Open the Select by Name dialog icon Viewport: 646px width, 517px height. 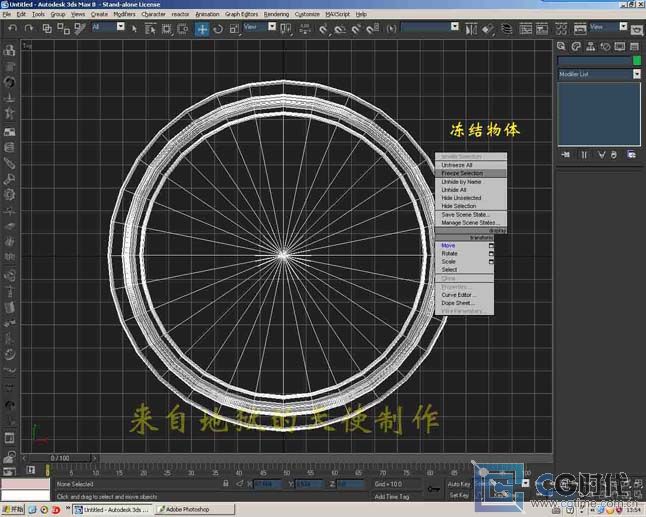coord(150,28)
